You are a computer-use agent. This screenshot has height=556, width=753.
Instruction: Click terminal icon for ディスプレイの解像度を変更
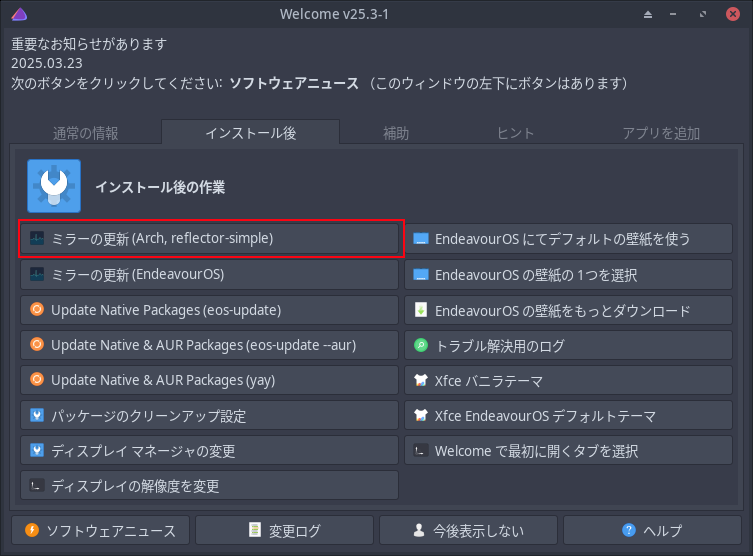pyautogui.click(x=37, y=485)
